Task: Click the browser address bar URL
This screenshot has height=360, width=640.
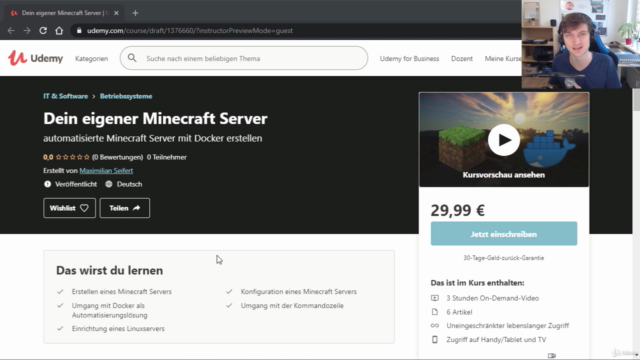Action: point(190,31)
